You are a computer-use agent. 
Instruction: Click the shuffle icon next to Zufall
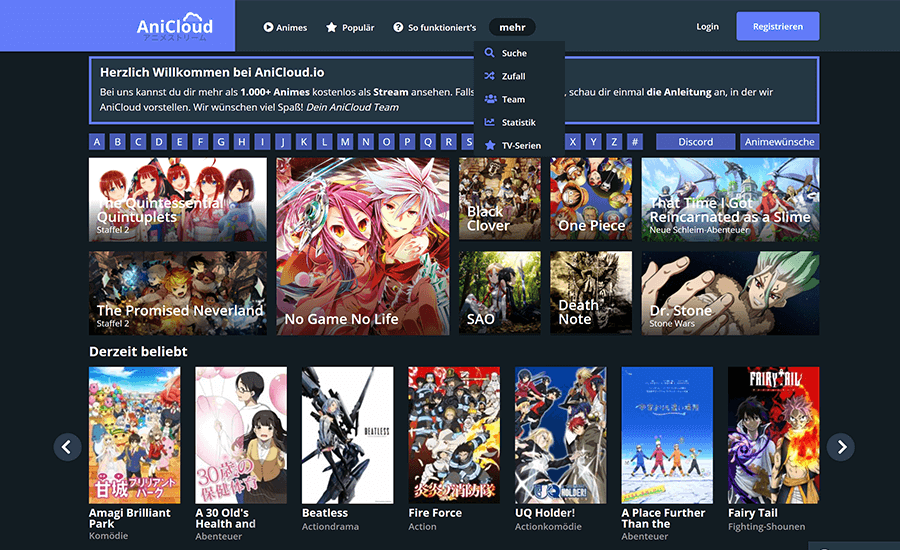pyautogui.click(x=490, y=76)
